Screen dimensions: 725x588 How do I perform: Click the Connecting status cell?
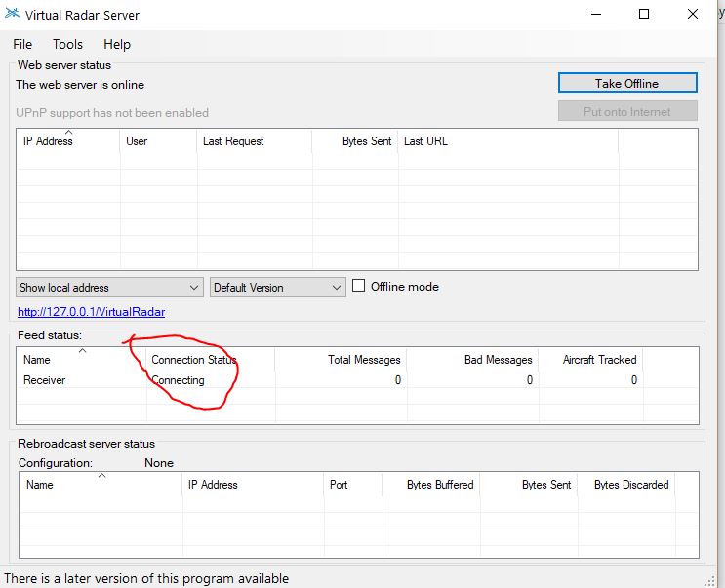coord(178,380)
